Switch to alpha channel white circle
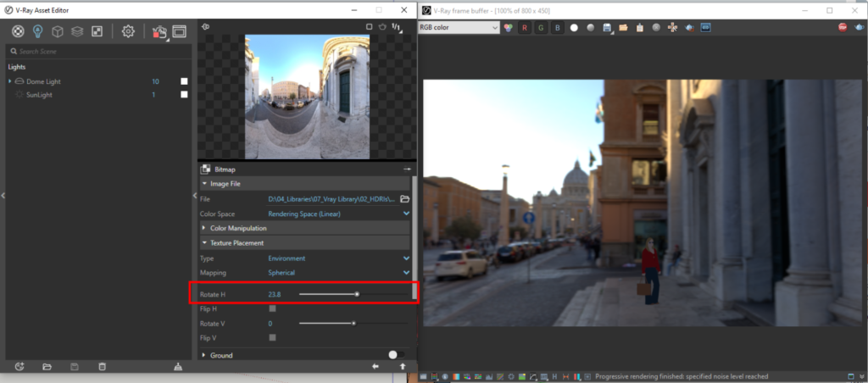The height and width of the screenshot is (383, 868). pyautogui.click(x=574, y=27)
